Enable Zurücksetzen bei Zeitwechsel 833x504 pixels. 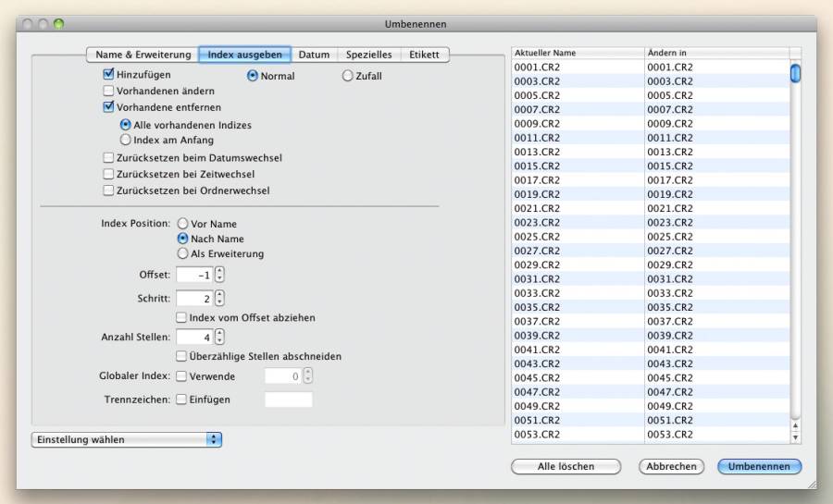[108, 174]
